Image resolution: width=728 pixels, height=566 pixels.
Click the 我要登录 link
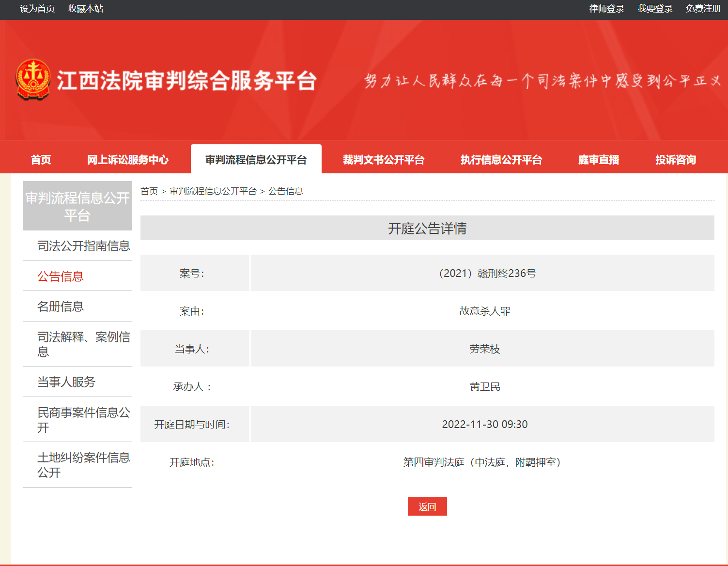(x=655, y=9)
